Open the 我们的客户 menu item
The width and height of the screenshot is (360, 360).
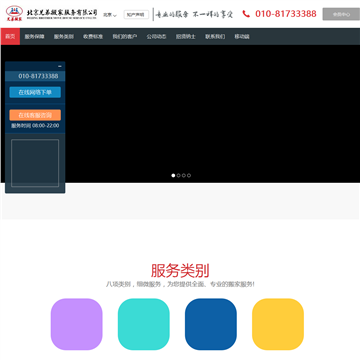point(125,37)
